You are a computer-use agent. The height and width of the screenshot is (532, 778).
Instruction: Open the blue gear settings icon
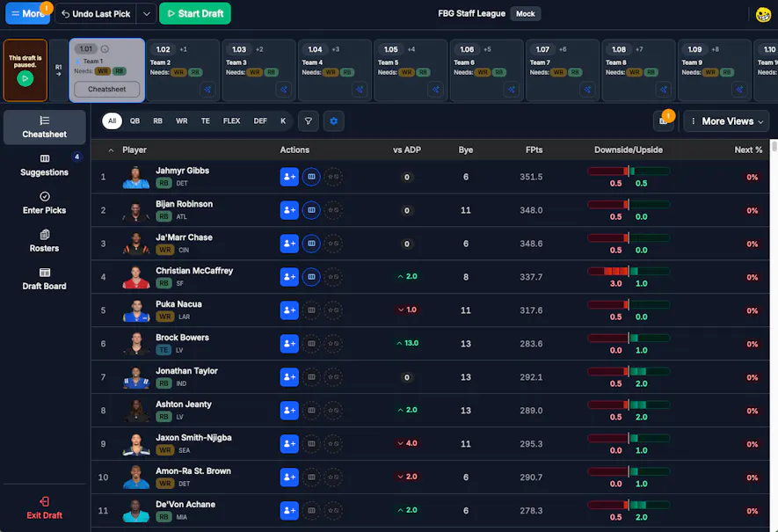click(x=333, y=121)
